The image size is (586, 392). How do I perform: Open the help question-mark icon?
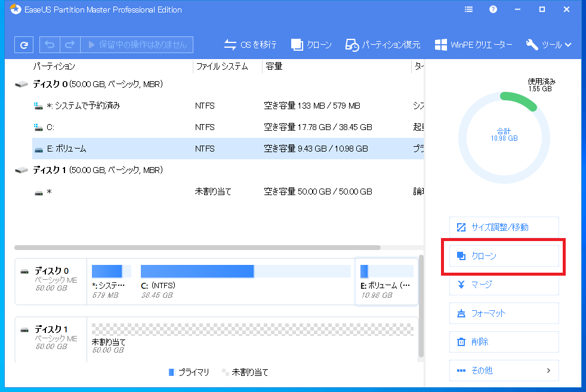tap(493, 9)
